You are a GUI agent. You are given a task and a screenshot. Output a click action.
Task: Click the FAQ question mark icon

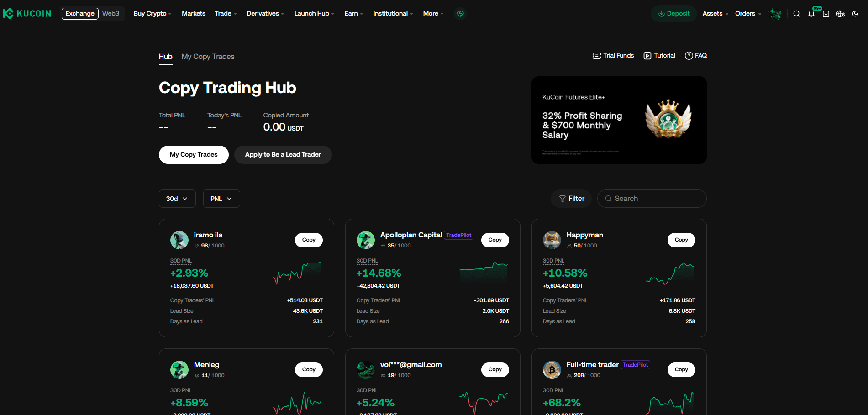click(x=689, y=56)
